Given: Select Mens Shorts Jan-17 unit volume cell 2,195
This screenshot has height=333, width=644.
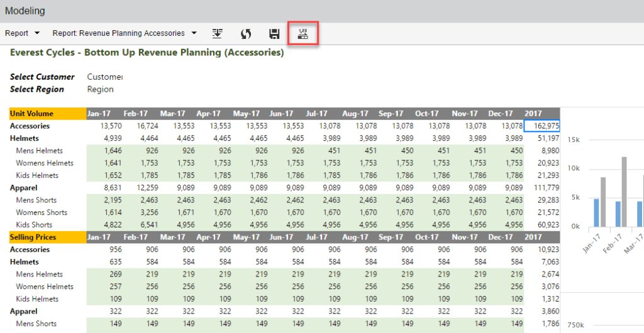Looking at the screenshot, I should [x=105, y=200].
